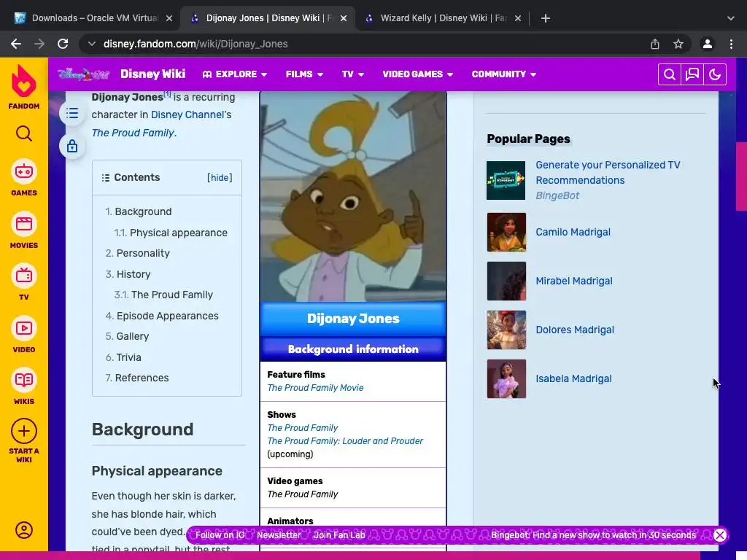Click the page lock icon
This screenshot has height=560, width=747.
(72, 146)
